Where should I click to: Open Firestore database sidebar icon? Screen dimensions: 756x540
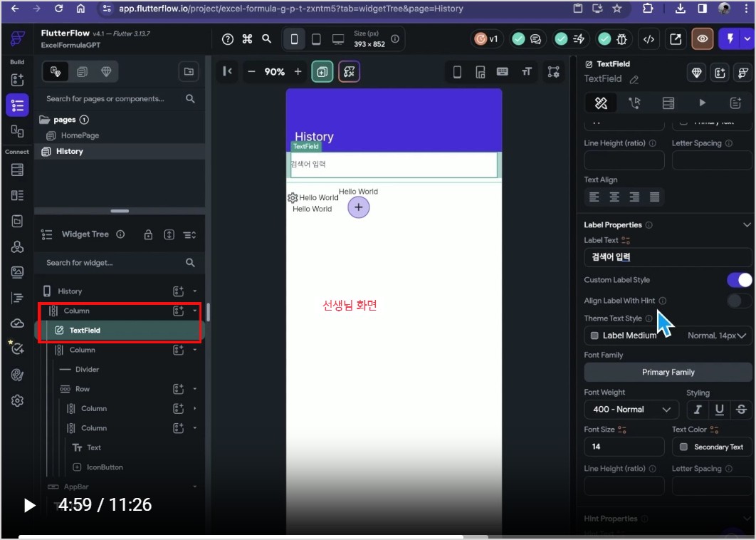pos(17,170)
